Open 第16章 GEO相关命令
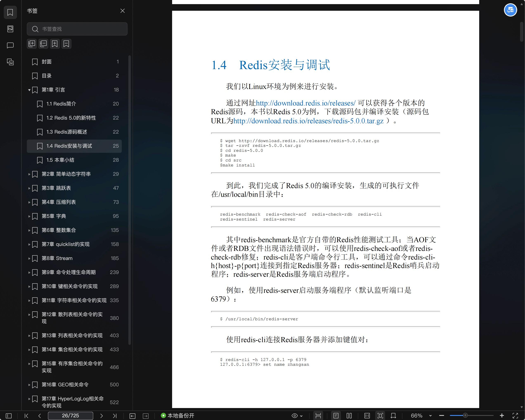The image size is (525, 420). (74, 385)
